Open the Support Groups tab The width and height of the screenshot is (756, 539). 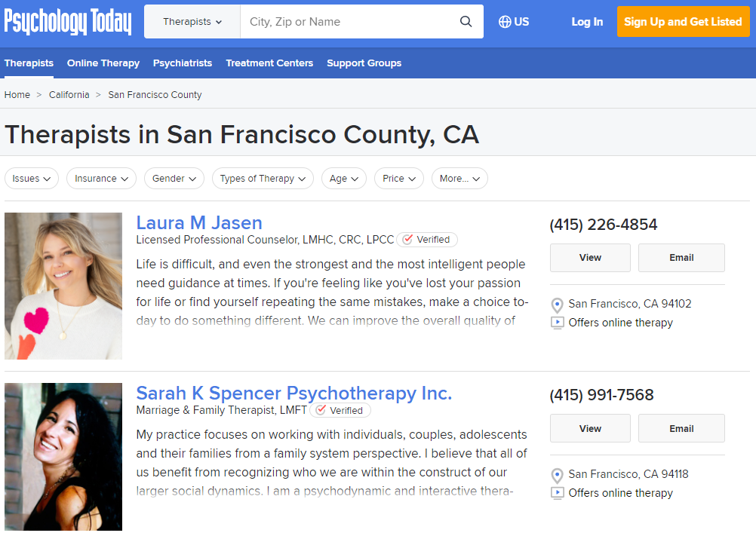364,63
